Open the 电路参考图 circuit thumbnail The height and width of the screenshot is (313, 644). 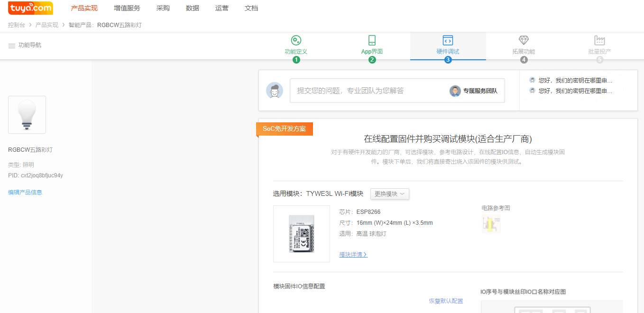click(491, 224)
